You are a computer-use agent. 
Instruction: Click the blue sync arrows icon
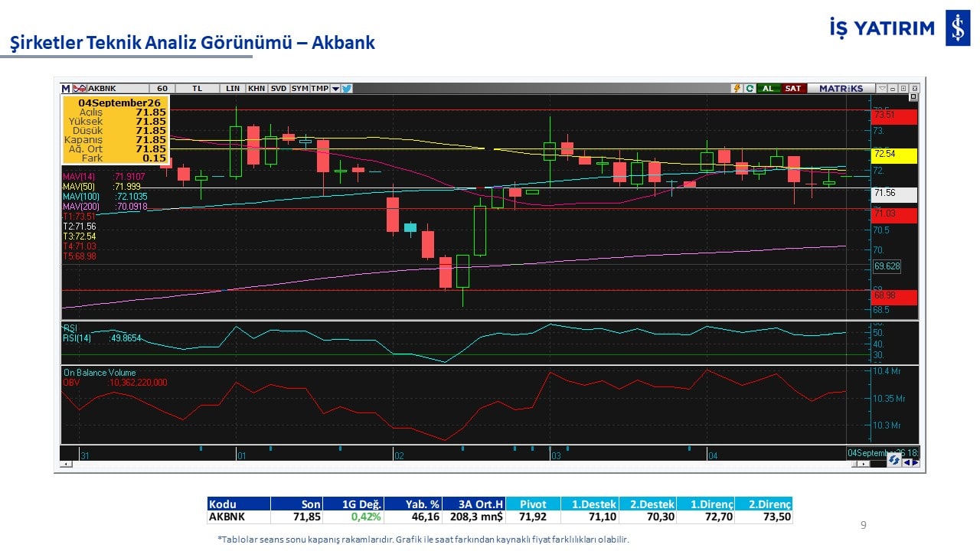click(894, 460)
